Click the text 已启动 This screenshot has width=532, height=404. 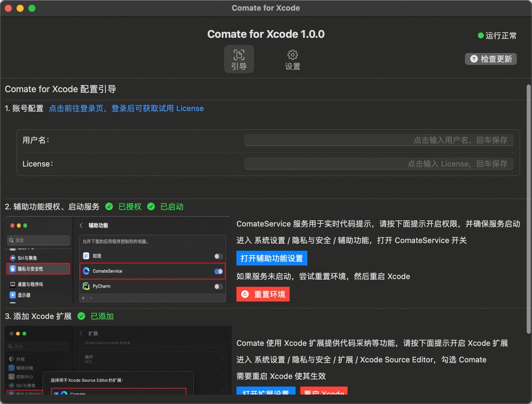[x=171, y=207]
